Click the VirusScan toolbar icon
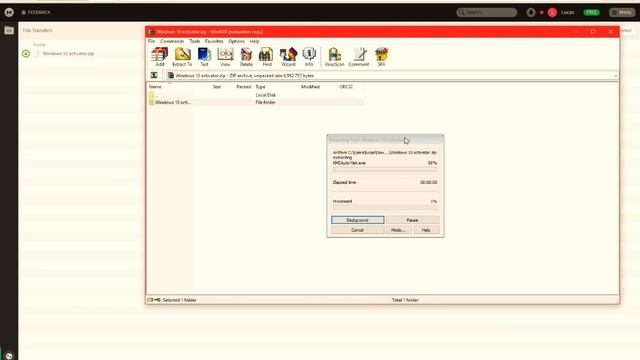This screenshot has height=360, width=640. tap(334, 57)
